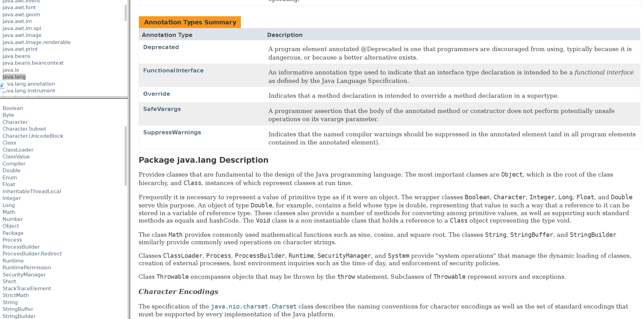Click the SecurityManager link in the description paragraph

tap(344, 256)
